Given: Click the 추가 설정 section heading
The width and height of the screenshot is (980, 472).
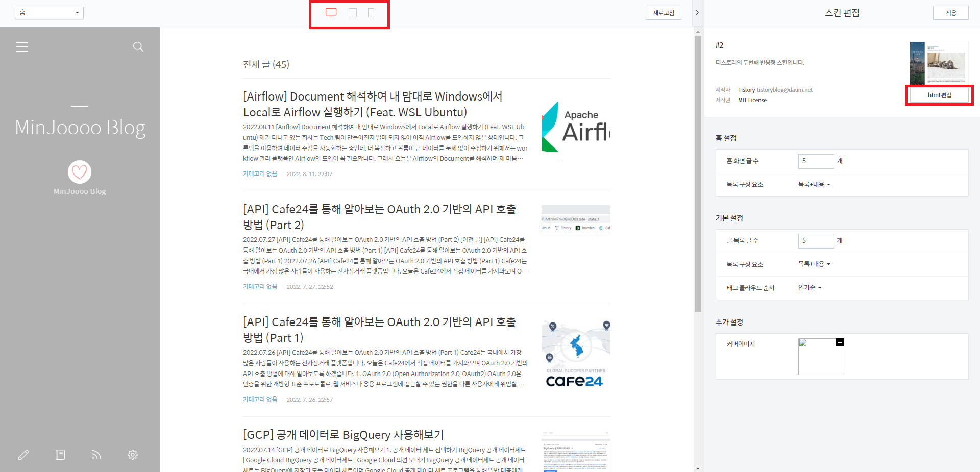Looking at the screenshot, I should point(729,322).
